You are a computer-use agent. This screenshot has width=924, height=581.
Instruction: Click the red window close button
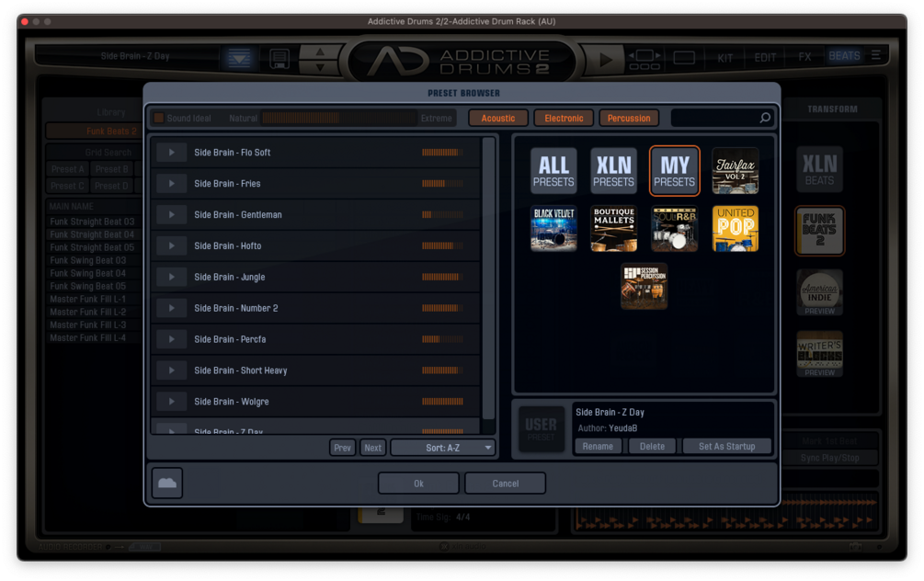[x=25, y=22]
